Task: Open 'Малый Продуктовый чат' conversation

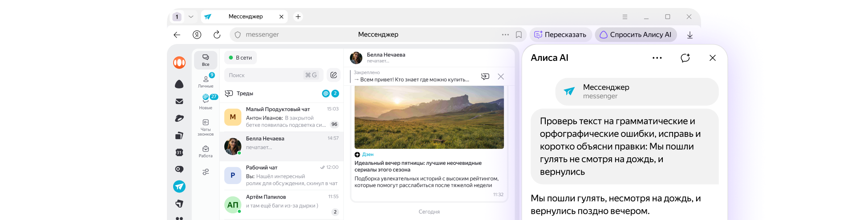Action: pyautogui.click(x=282, y=117)
